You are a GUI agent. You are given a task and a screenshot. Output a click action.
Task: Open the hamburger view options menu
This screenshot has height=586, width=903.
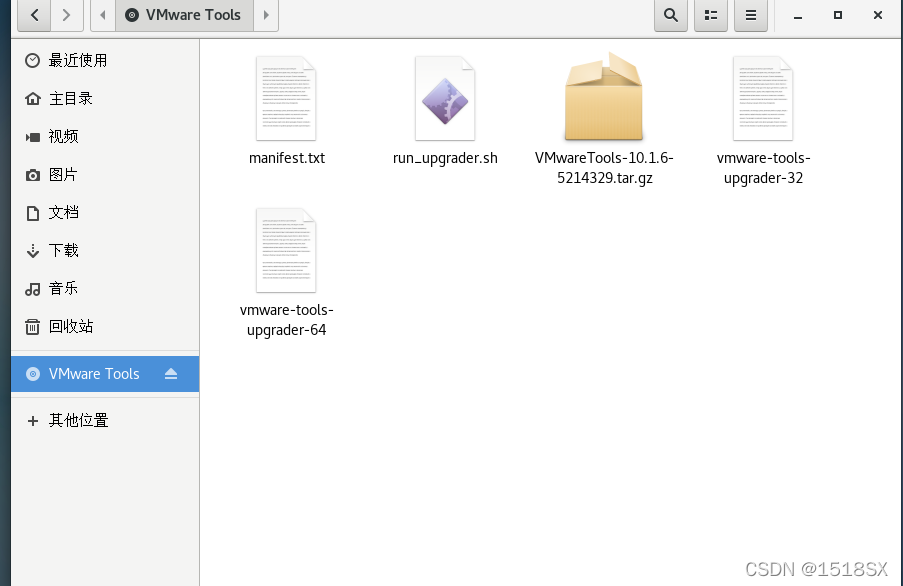pos(751,15)
